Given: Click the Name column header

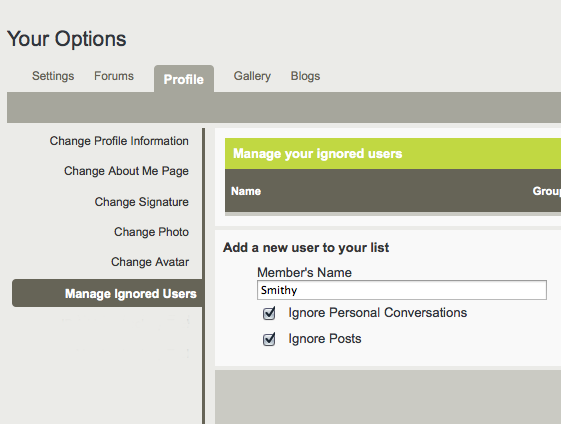Looking at the screenshot, I should pyautogui.click(x=246, y=191).
